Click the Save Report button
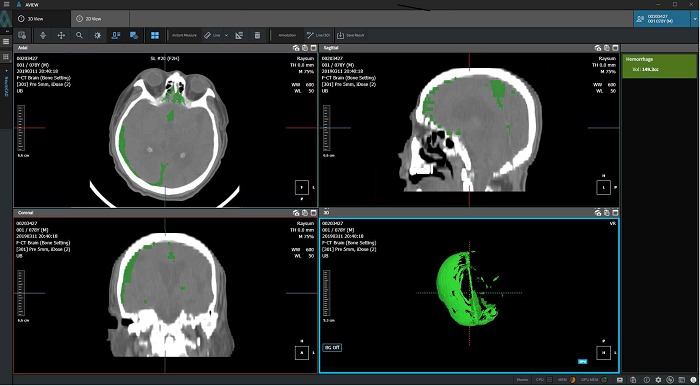700x386 pixels. pyautogui.click(x=350, y=35)
